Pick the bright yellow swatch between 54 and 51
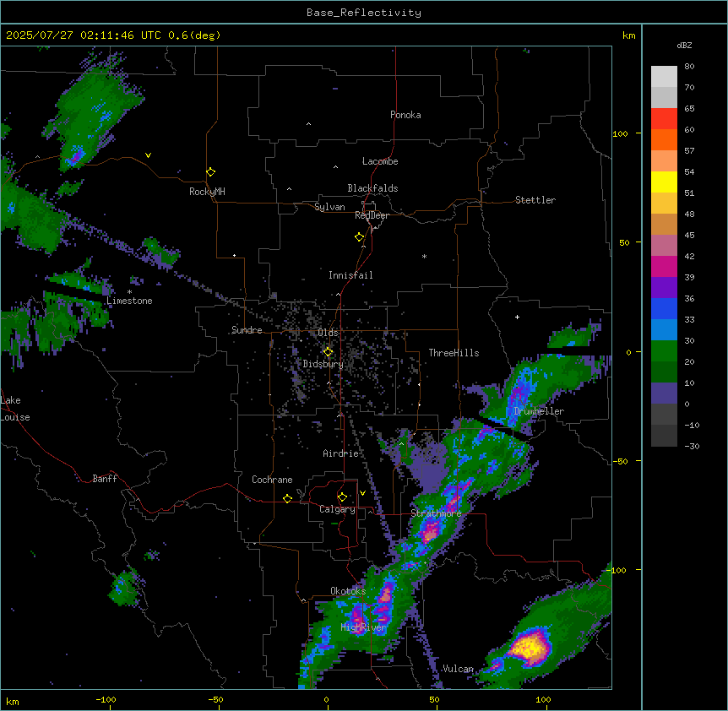728x711 pixels. point(664,182)
